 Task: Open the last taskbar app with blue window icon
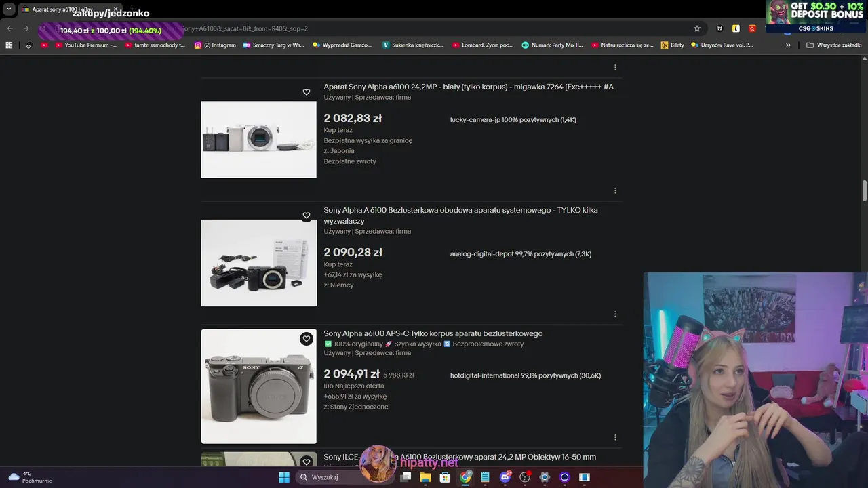point(584,477)
